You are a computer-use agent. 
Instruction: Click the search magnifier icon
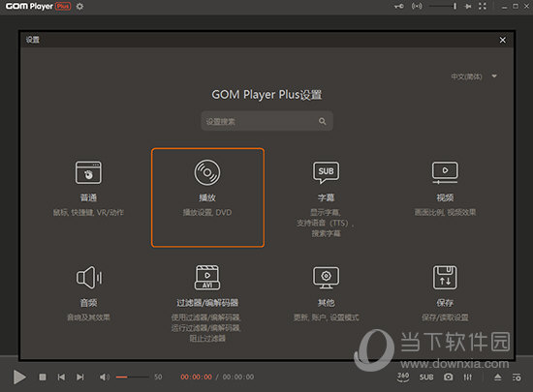click(x=323, y=121)
